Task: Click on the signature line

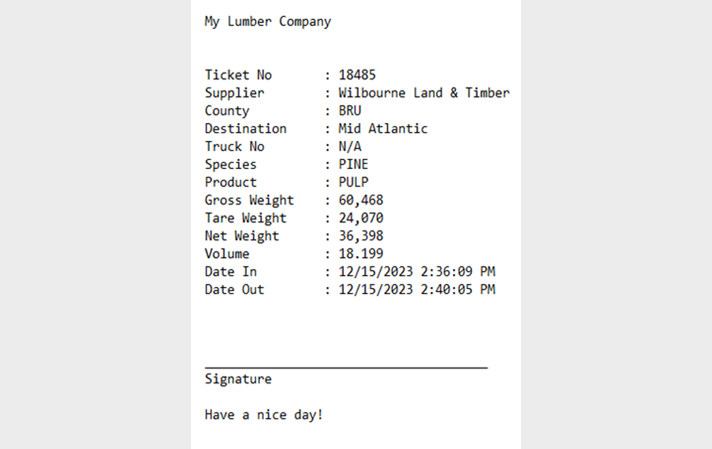Action: coord(346,367)
